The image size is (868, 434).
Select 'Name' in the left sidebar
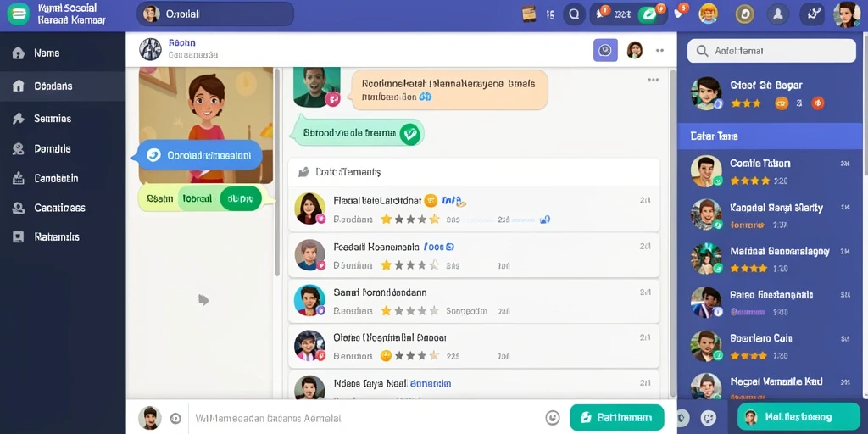63,53
